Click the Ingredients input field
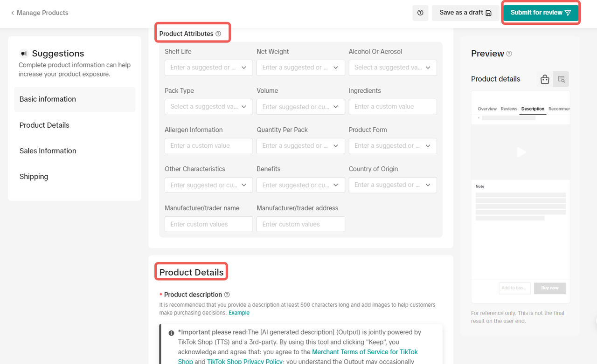 [393, 107]
